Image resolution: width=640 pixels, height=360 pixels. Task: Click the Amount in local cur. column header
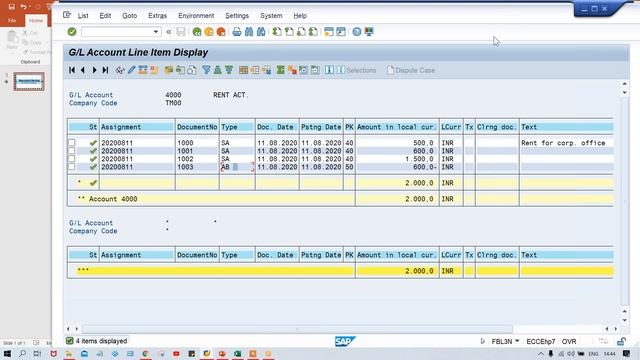397,127
